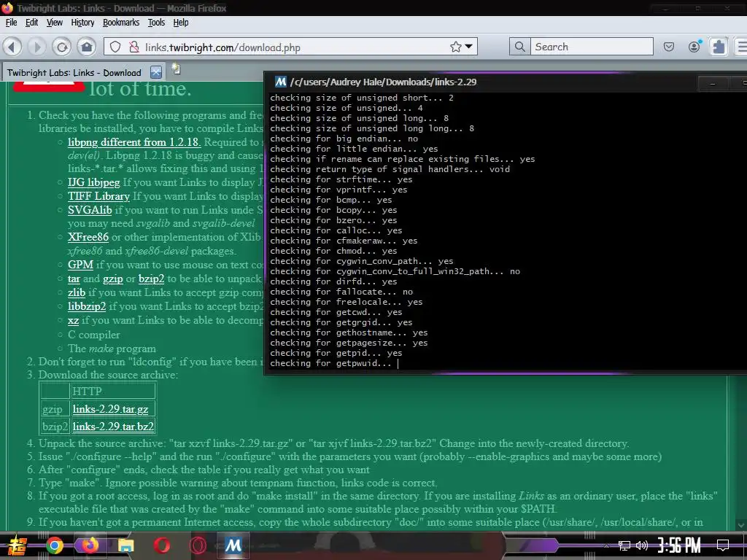The height and width of the screenshot is (560, 747).
Task: Launch Opera GX from taskbar
Action: point(197,545)
